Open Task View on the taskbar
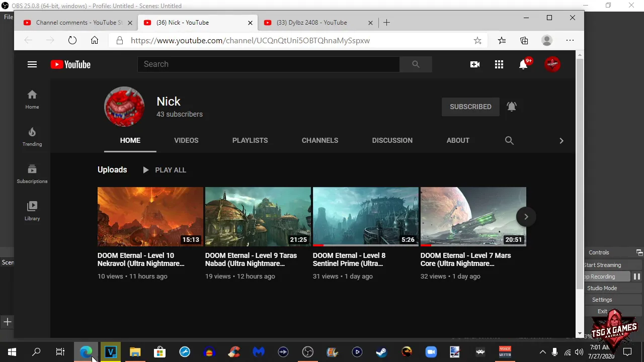 (60, 352)
